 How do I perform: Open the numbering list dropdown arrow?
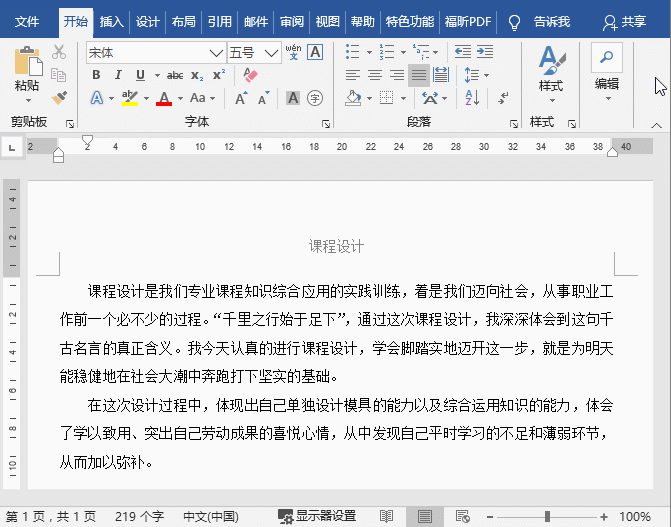[403, 52]
